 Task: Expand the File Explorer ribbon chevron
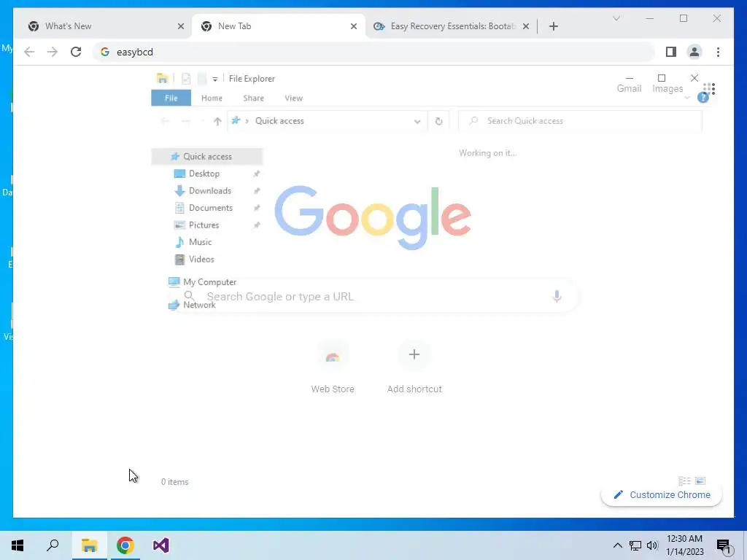(x=687, y=98)
